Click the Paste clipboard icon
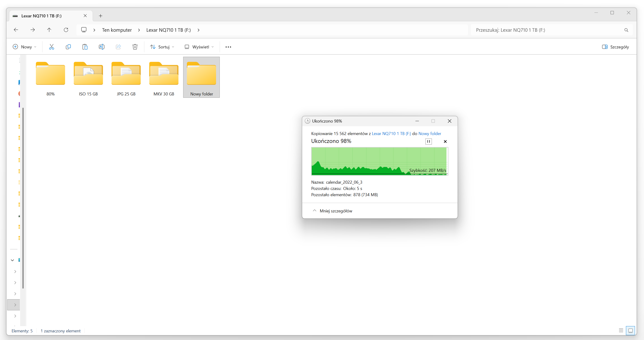This screenshot has height=340, width=644. coord(85,47)
